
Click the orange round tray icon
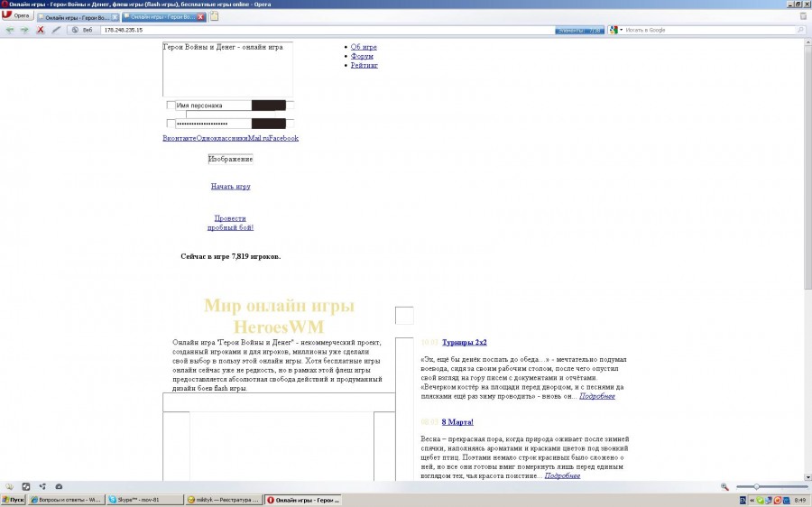coord(778,501)
